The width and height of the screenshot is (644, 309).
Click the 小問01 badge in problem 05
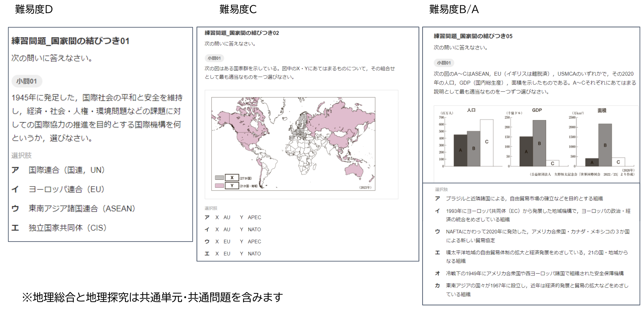pos(444,63)
